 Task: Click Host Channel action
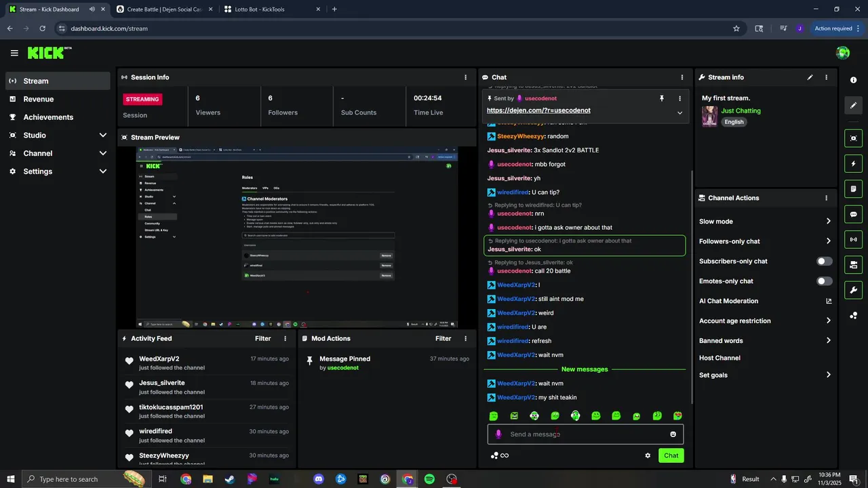[719, 358]
